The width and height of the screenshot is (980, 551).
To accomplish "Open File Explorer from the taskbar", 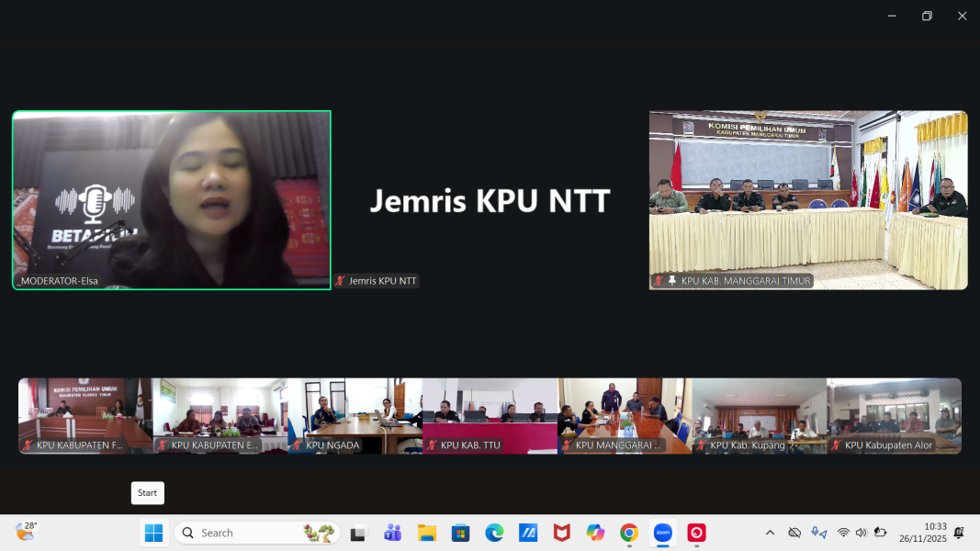I will click(x=426, y=533).
